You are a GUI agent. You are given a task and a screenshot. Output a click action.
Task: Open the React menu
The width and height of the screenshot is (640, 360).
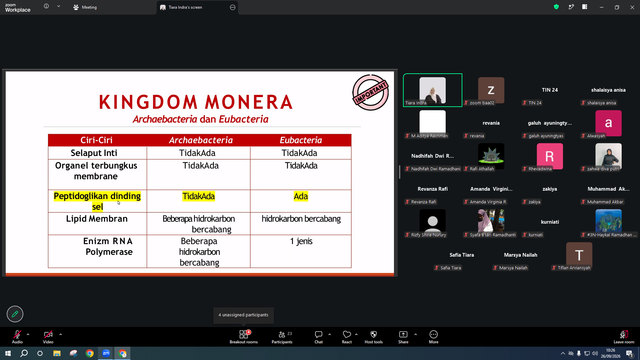pyautogui.click(x=347, y=337)
